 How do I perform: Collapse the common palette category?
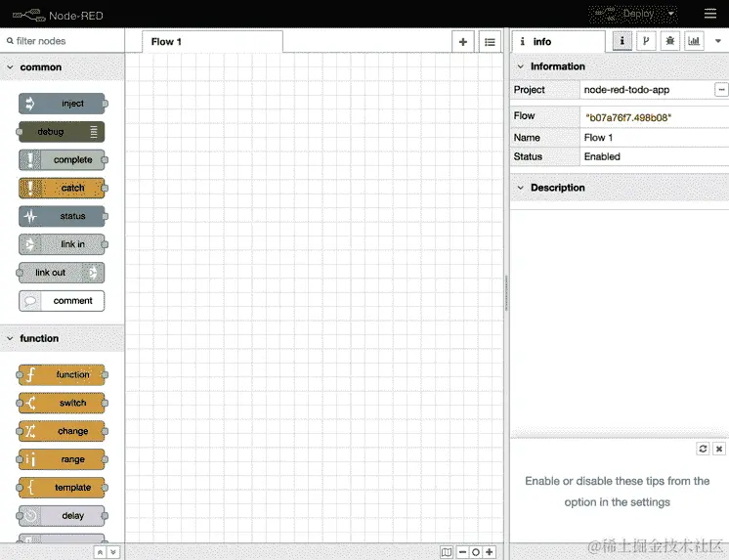(x=62, y=67)
